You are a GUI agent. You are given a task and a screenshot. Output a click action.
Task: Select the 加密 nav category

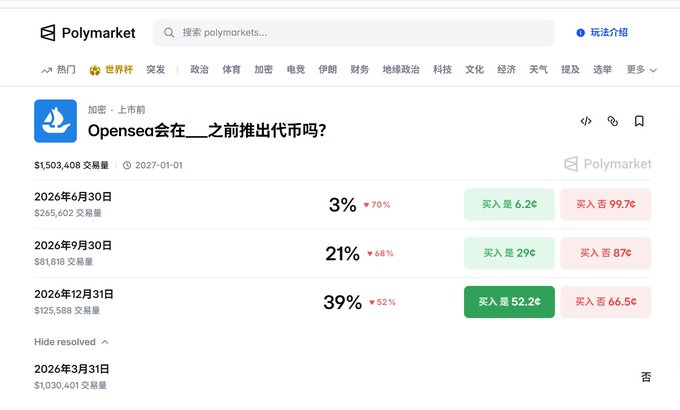pyautogui.click(x=264, y=69)
